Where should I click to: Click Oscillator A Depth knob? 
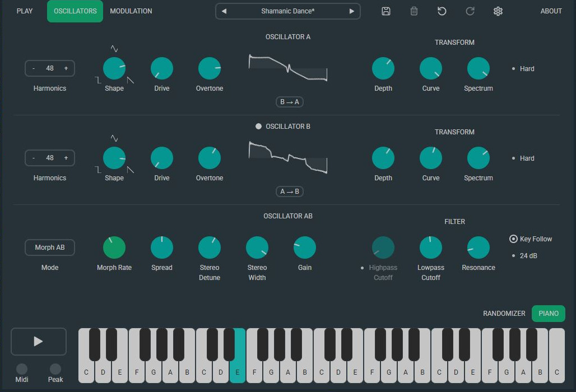coord(383,68)
